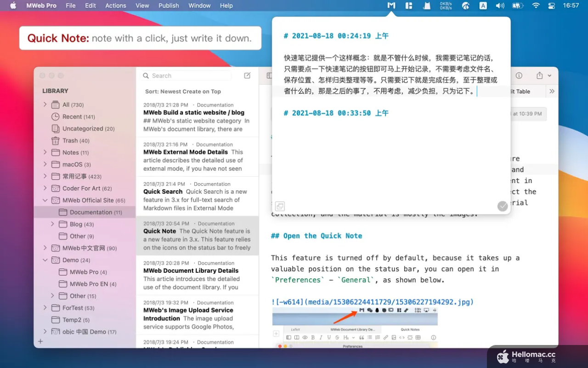Image resolution: width=588 pixels, height=368 pixels.
Task: Click the image markdown link line in editor
Action: click(372, 302)
